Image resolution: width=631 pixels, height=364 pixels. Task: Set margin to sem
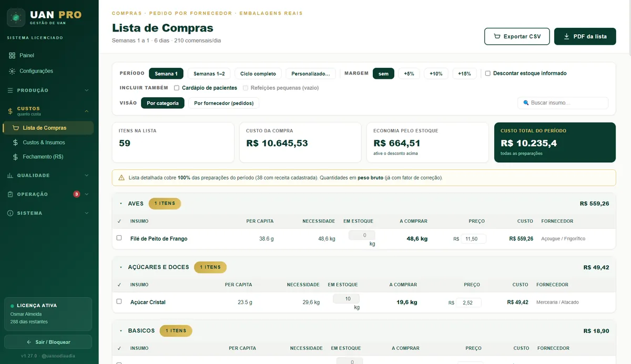(383, 74)
